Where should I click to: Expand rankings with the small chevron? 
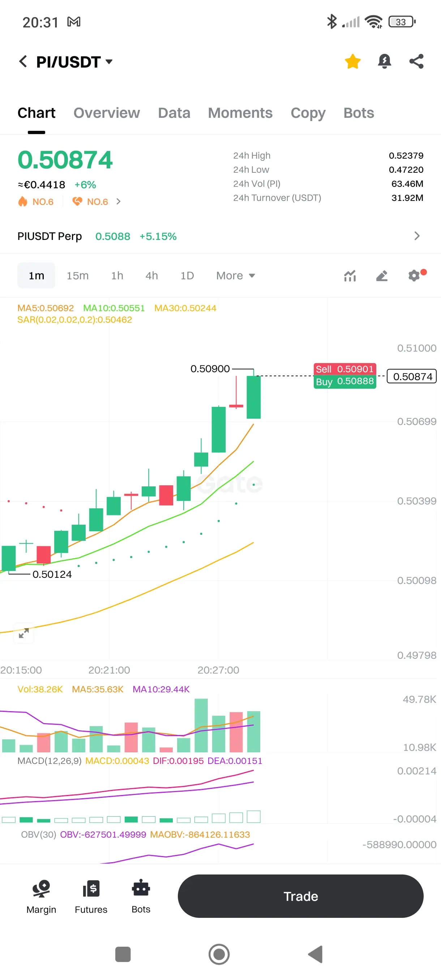[118, 202]
